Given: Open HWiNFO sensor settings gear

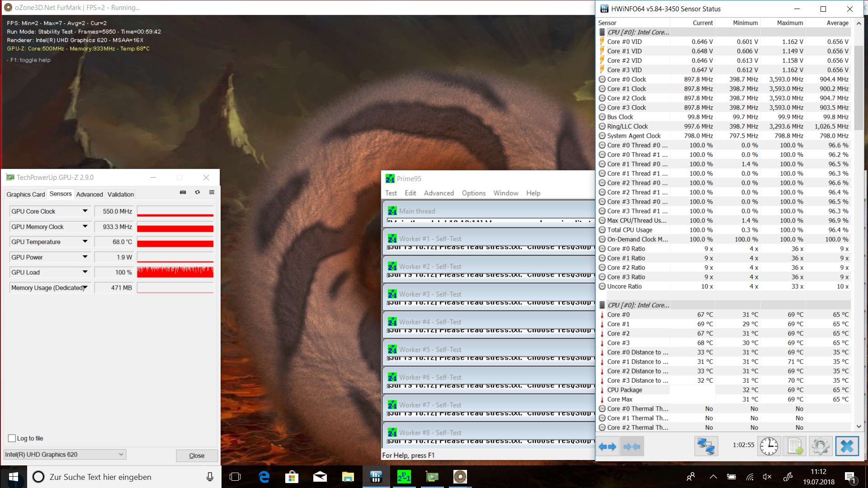Looking at the screenshot, I should click(821, 446).
